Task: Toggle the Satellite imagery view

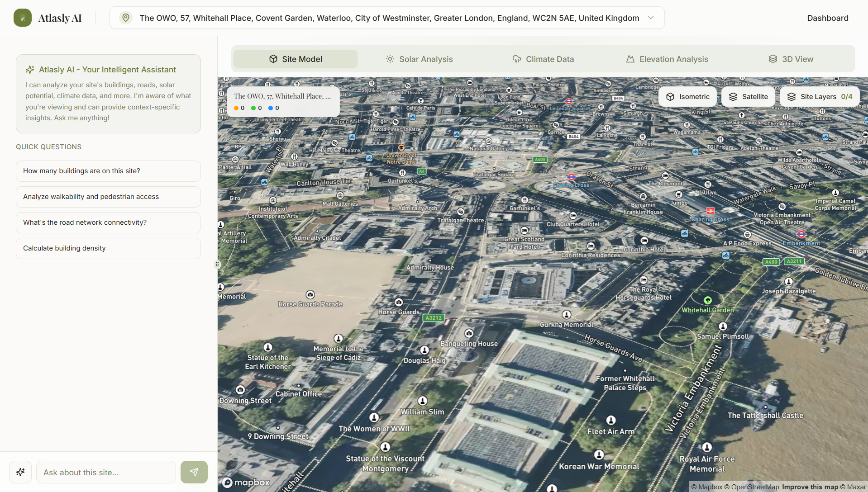Action: click(748, 97)
